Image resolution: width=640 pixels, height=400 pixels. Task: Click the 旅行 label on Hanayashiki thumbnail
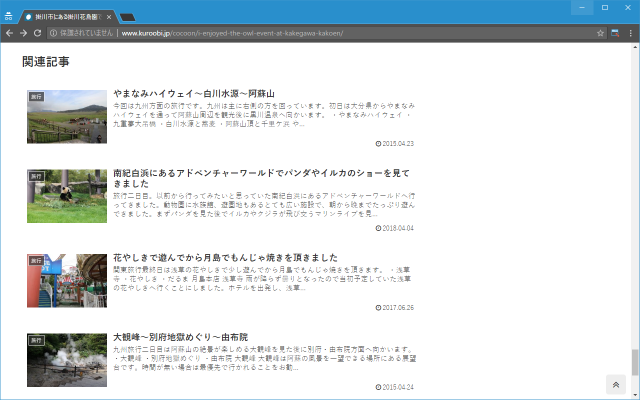pyautogui.click(x=36, y=261)
